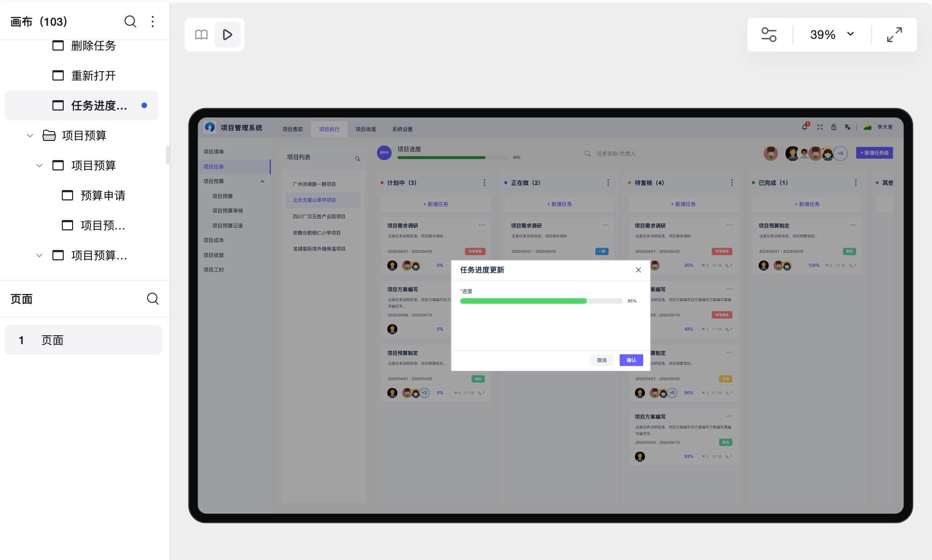The height and width of the screenshot is (560, 932).
Task: Select the 重新打开 canvas item
Action: click(x=93, y=76)
